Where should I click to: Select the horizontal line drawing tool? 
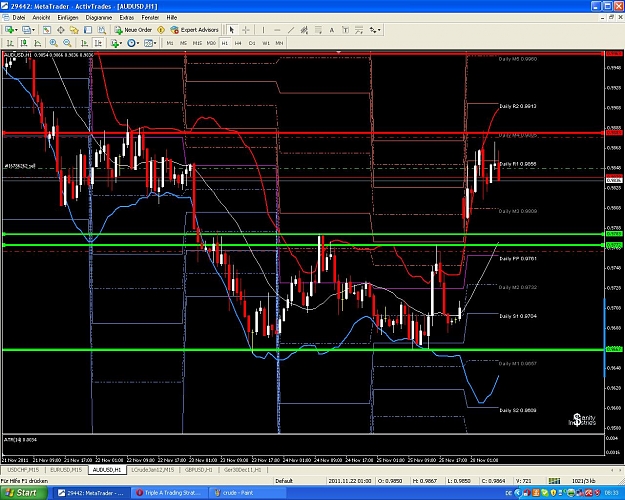277,30
